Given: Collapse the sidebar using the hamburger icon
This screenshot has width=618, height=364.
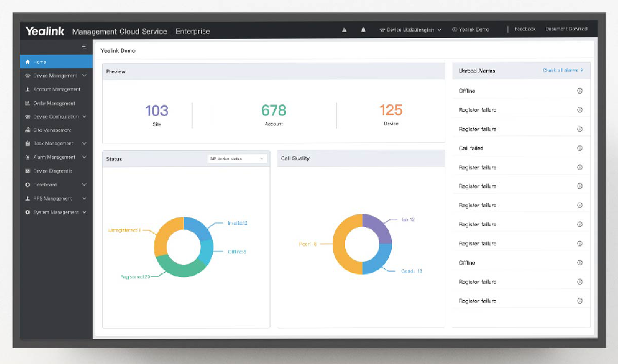Looking at the screenshot, I should click(x=85, y=46).
